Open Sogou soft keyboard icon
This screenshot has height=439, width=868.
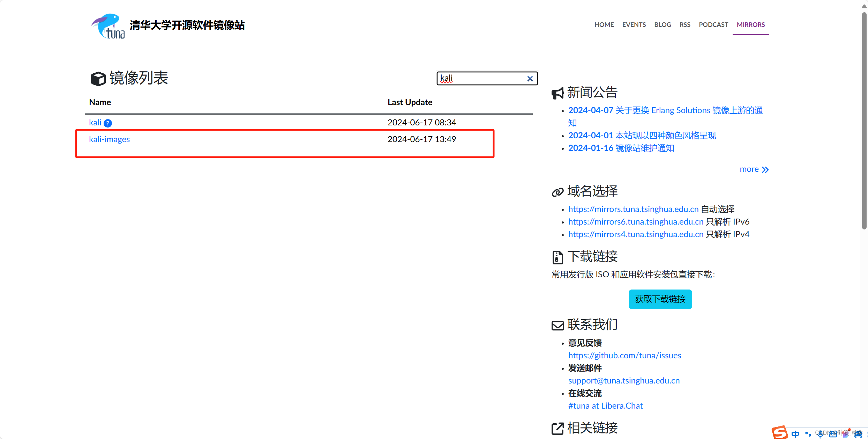[x=833, y=434]
